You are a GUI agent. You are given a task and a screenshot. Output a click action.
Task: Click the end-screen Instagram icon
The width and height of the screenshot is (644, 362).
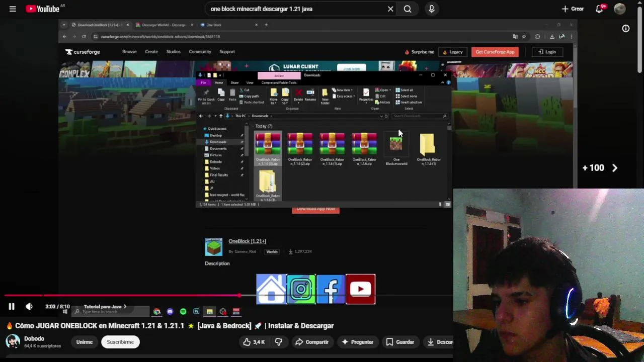pos(301,289)
